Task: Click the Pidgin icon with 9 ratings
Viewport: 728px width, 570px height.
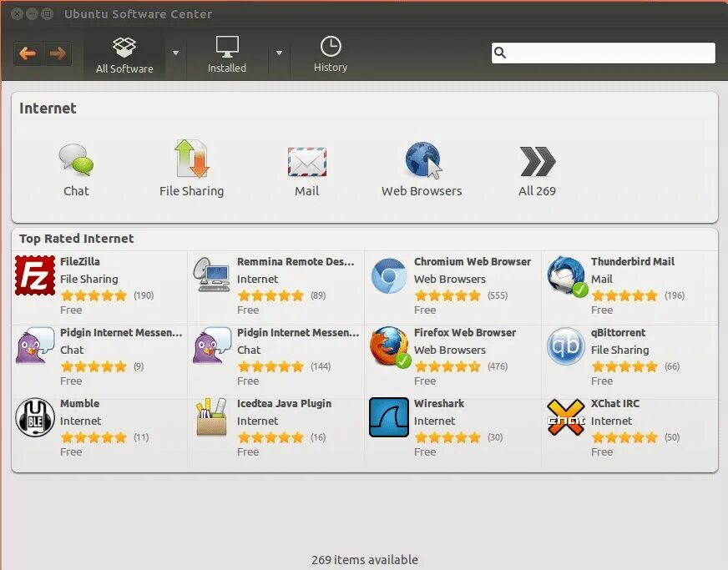Action: (35, 346)
